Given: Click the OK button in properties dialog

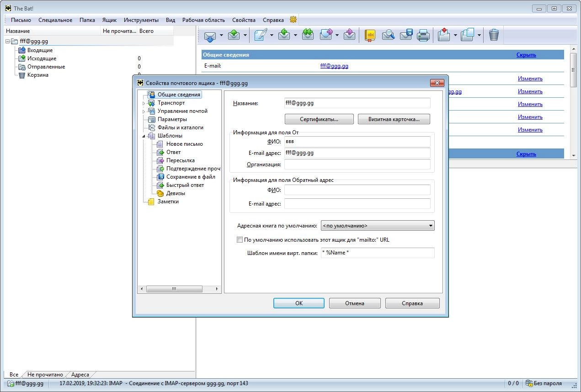Looking at the screenshot, I should pos(299,303).
